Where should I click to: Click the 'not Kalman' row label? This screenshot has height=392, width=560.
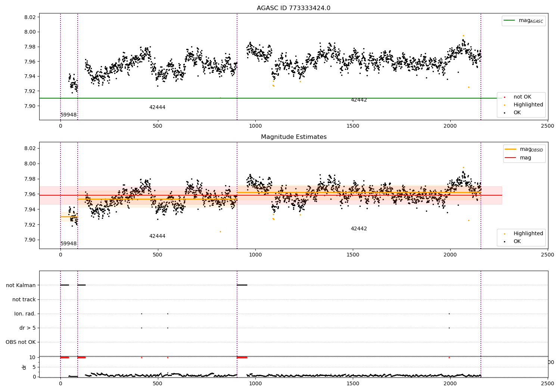click(21, 285)
